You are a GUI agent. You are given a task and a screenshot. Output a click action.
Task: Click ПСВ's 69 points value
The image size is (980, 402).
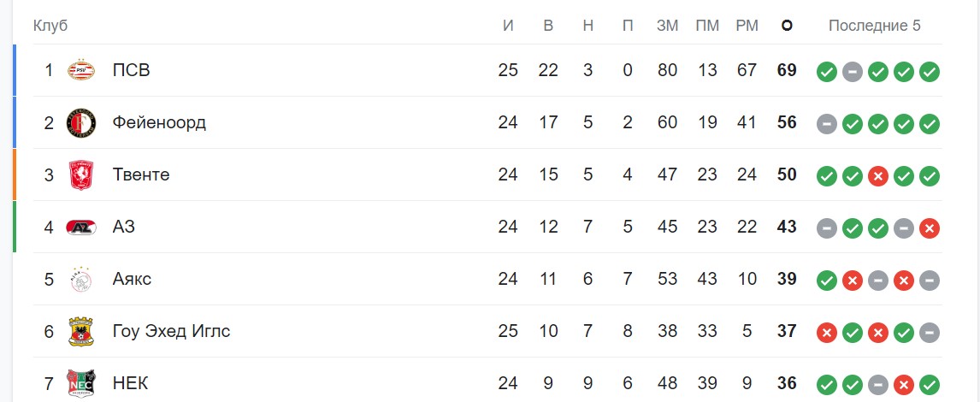(787, 70)
